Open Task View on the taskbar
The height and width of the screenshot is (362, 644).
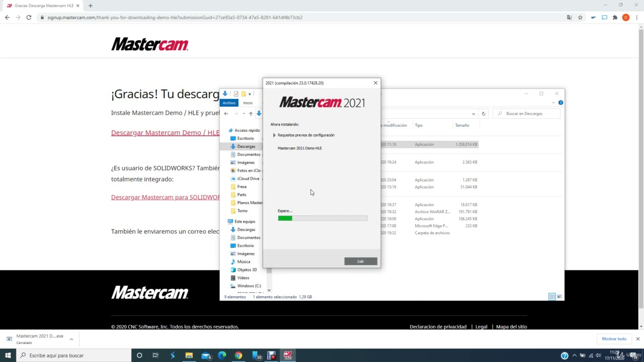coord(155,355)
